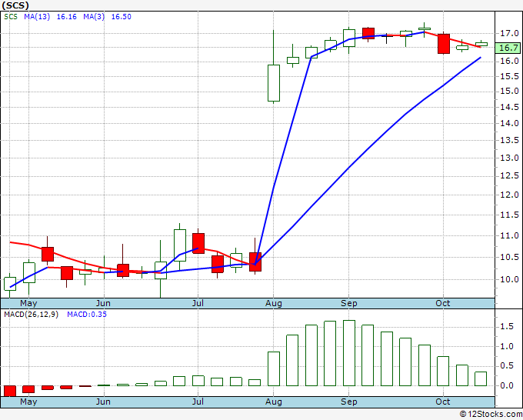The width and height of the screenshot is (523, 420).
Task: Click Aug on the MACD panel axis
Action: click(x=274, y=402)
